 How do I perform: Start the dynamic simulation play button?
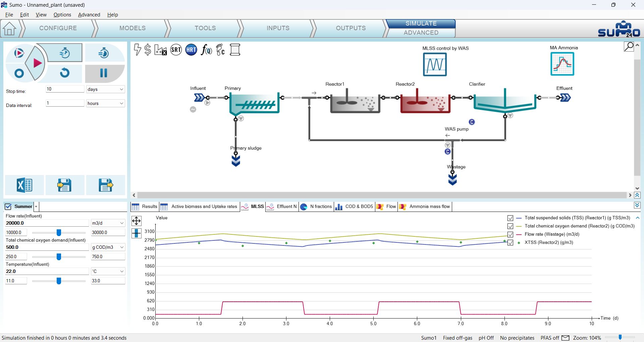[x=37, y=63]
